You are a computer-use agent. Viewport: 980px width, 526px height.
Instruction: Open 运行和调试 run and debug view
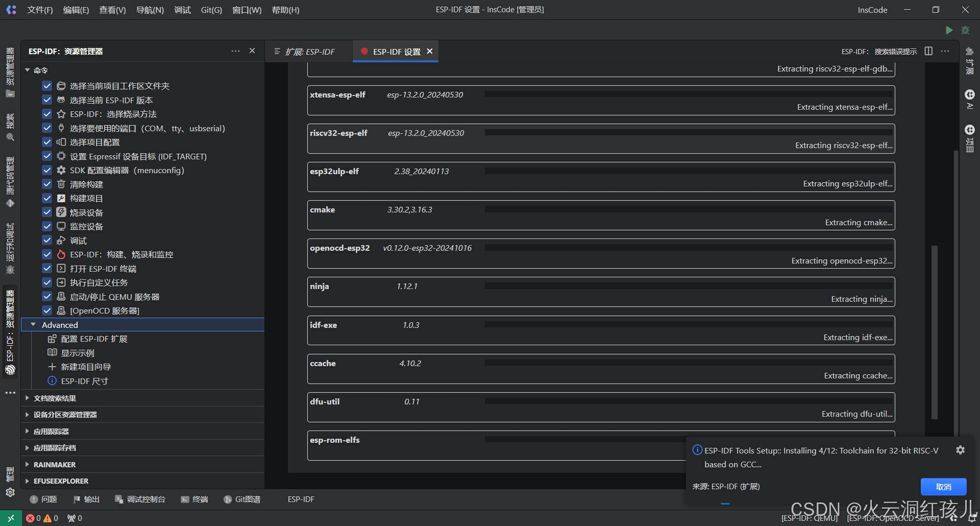pyautogui.click(x=10, y=249)
